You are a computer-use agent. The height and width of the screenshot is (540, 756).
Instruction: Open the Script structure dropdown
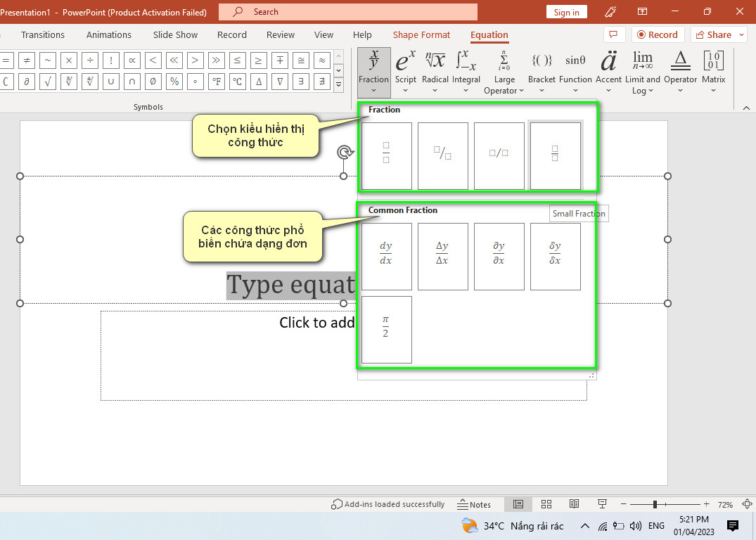point(406,72)
